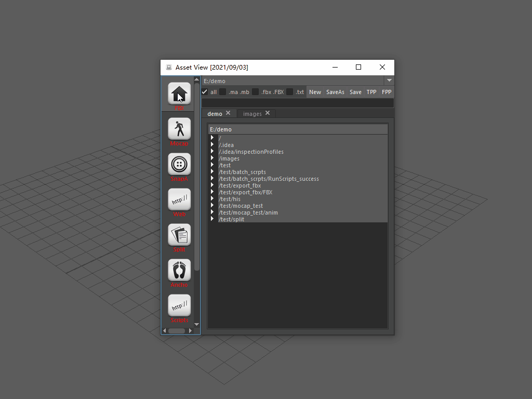
Task: Select the SnapA button icon
Action: [179, 164]
